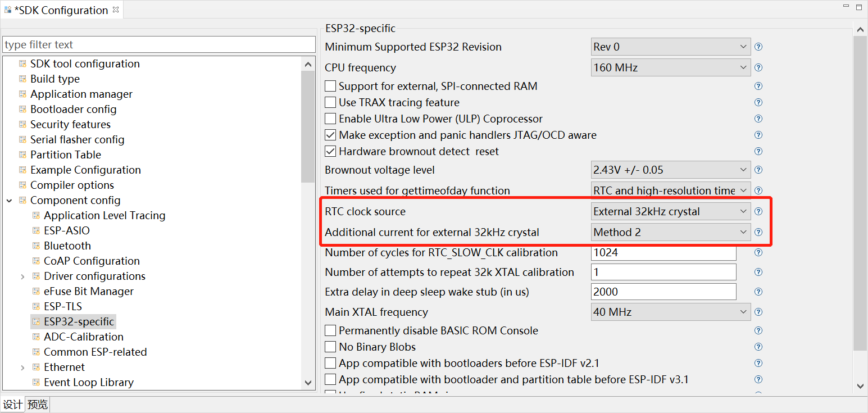This screenshot has width=868, height=413.
Task: Click help icon for additional crystal current
Action: (x=758, y=232)
